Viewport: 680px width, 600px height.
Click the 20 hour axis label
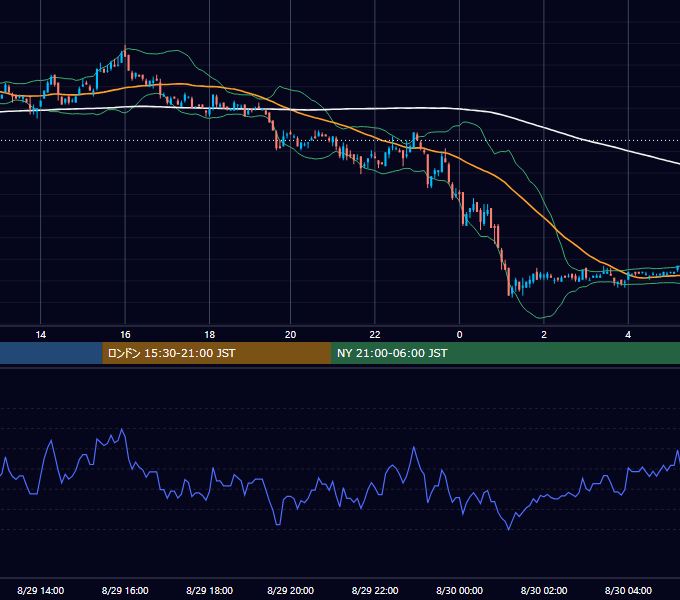click(290, 335)
